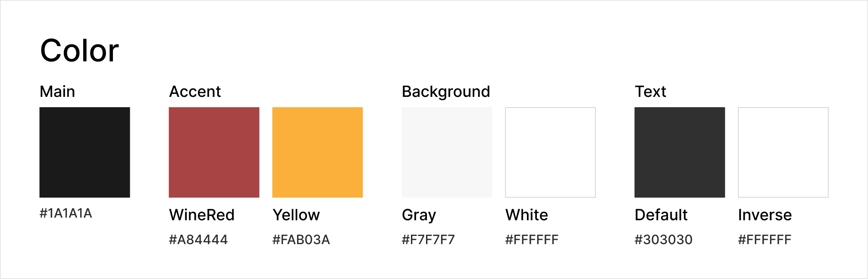Click the "Main" section label
Image resolution: width=868 pixels, height=279 pixels.
point(57,92)
